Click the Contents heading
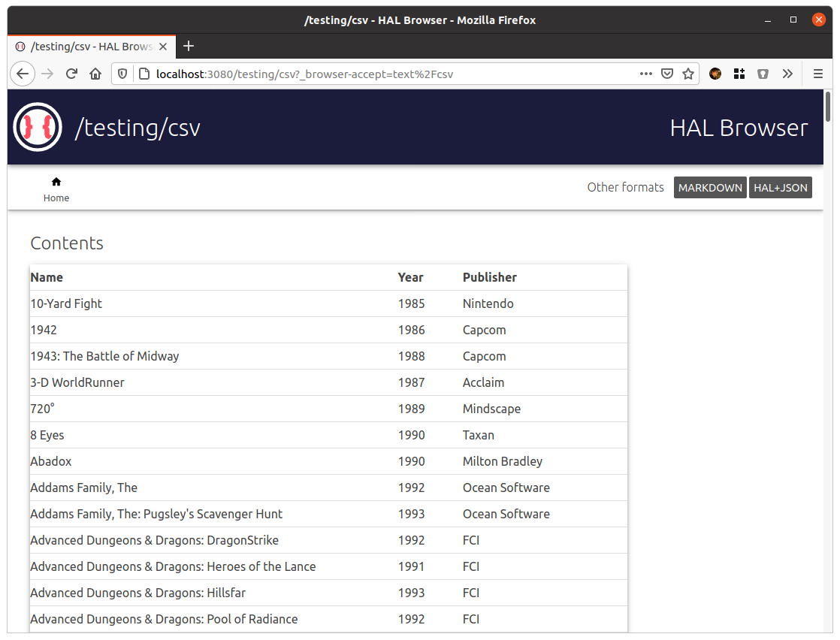This screenshot has height=640, width=840. (67, 243)
